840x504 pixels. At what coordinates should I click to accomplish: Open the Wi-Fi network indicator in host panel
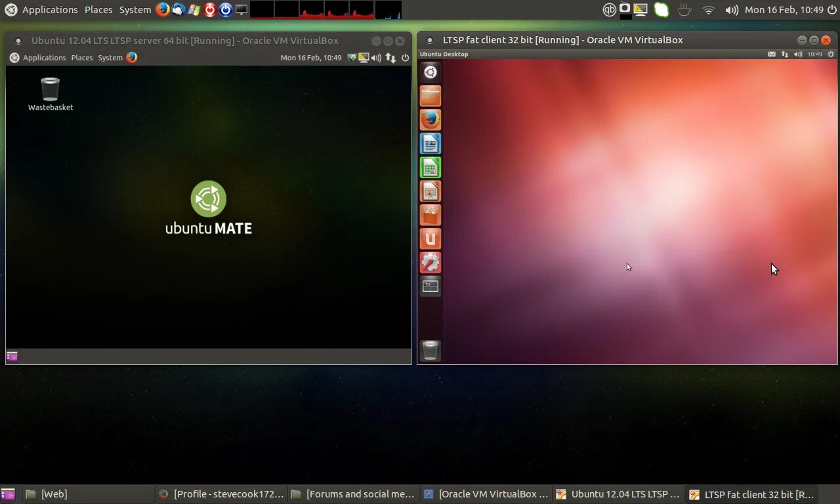tap(708, 10)
